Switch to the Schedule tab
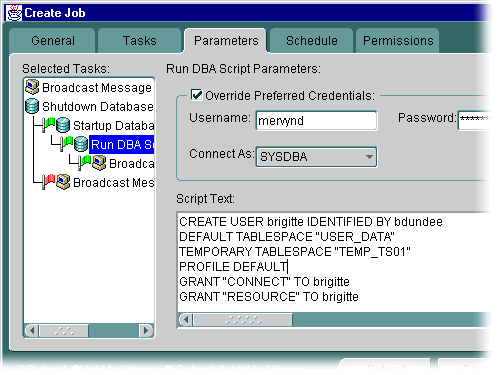The width and height of the screenshot is (498, 375). coord(312,41)
